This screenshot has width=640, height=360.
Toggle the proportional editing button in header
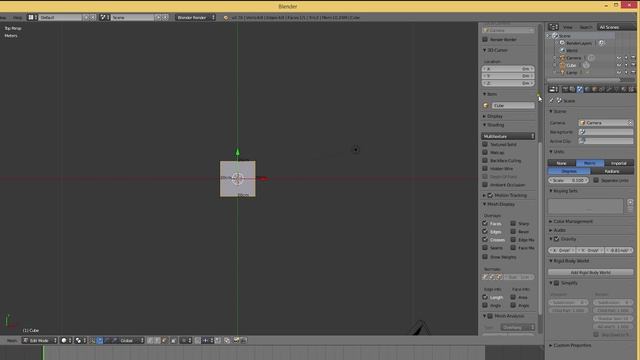tap(186, 340)
